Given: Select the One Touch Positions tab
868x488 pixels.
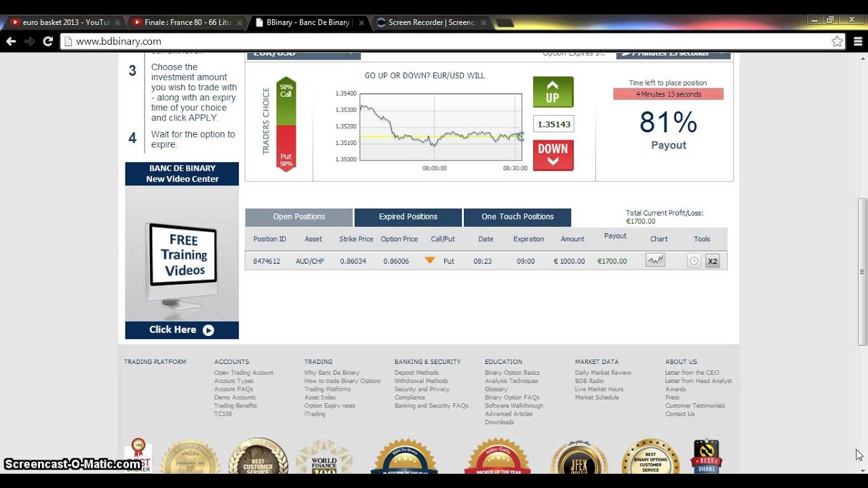Looking at the screenshot, I should [x=517, y=217].
